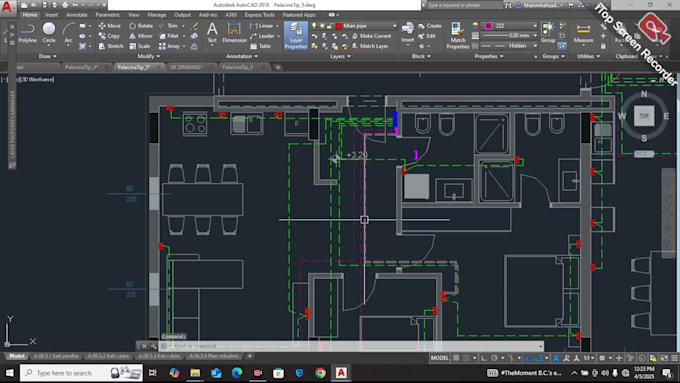
Task: Switch to PalacinaTip_6 drawing tab
Action: pos(238,67)
